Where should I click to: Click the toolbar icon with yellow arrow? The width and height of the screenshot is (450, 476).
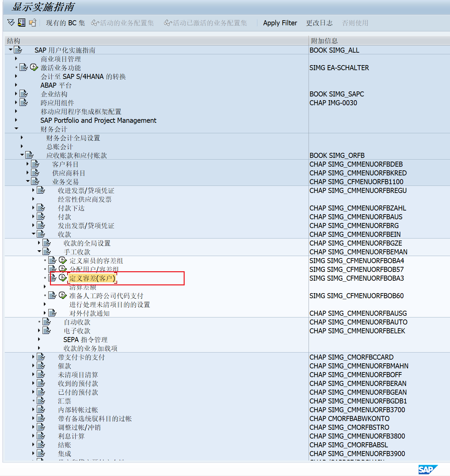(x=22, y=23)
